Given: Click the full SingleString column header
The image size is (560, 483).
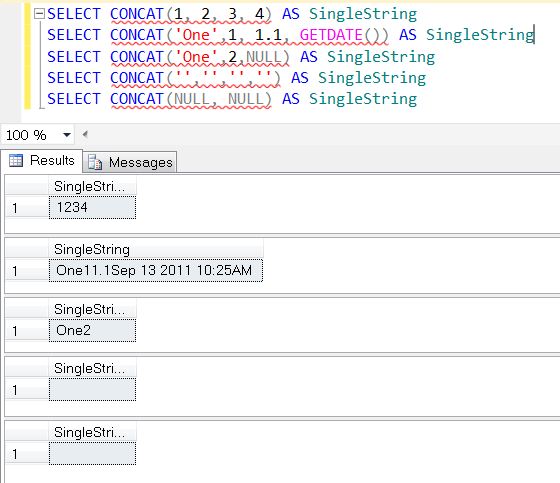Looking at the screenshot, I should 156,249.
